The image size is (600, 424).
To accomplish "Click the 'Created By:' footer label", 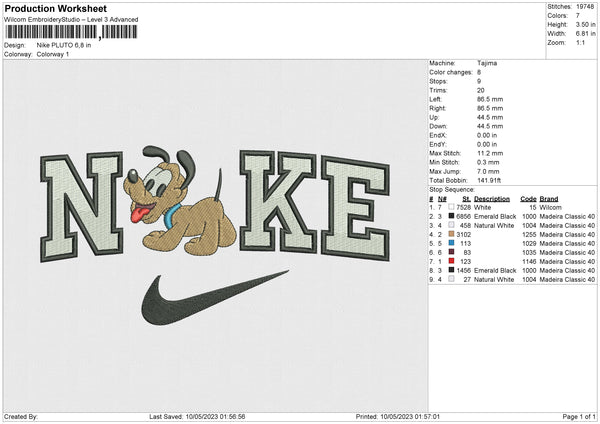I will point(21,416).
